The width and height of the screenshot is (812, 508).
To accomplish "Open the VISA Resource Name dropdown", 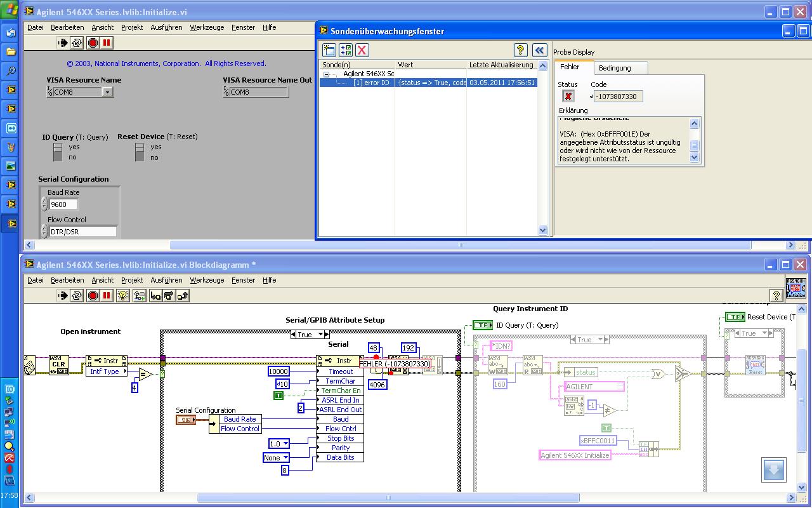I will tap(107, 92).
